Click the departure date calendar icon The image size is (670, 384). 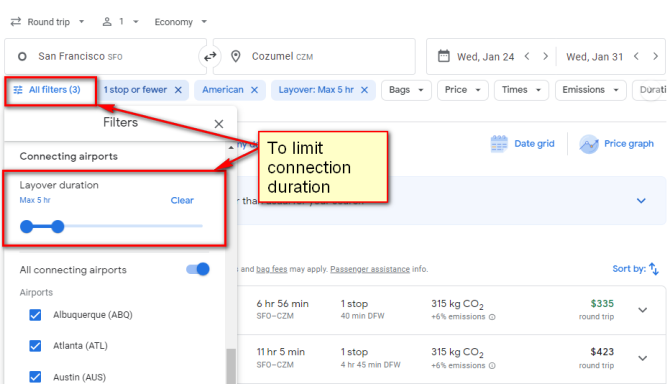444,56
